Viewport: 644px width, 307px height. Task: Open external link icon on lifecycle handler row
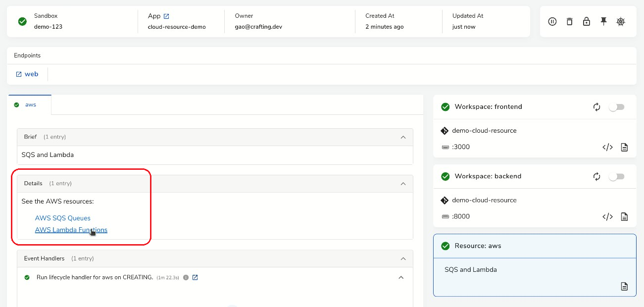point(195,277)
